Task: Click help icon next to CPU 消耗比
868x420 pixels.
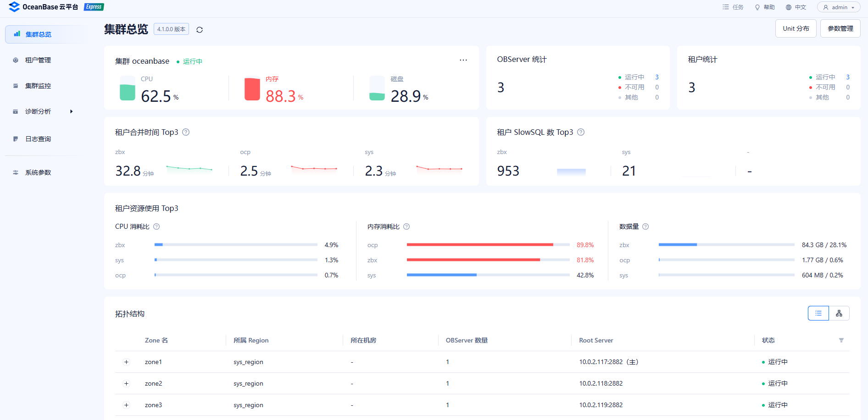Action: pos(156,227)
